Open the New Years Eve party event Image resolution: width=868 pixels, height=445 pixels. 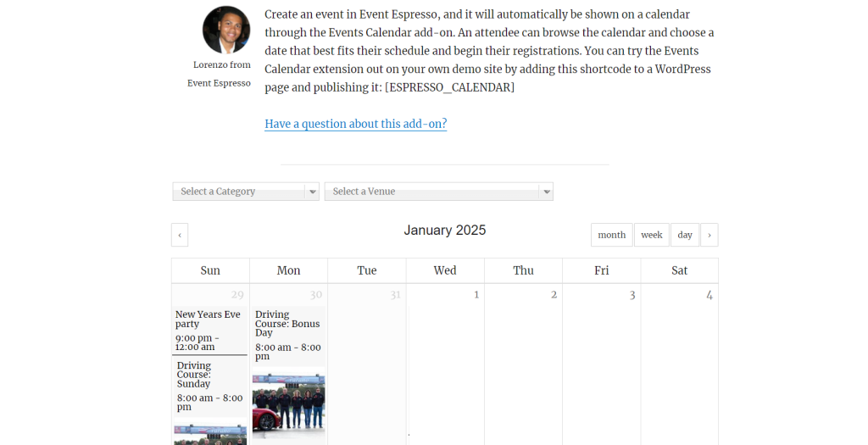208,320
